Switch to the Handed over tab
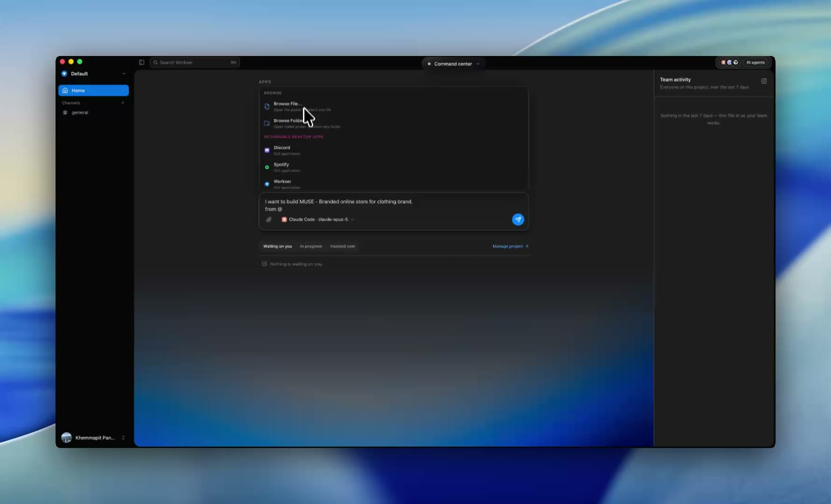 343,246
